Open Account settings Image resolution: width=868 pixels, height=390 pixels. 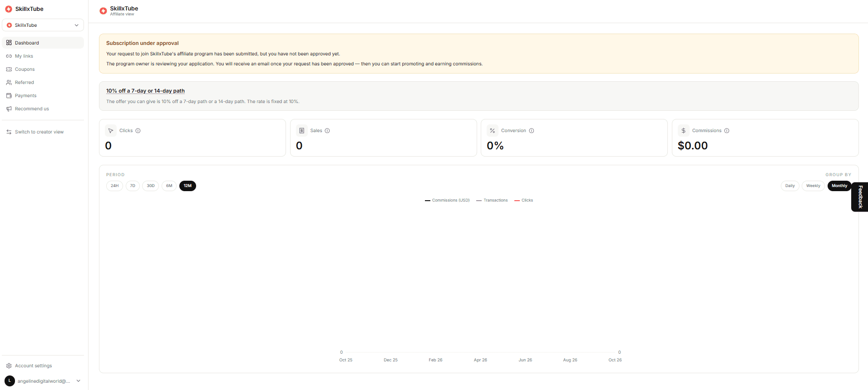(x=43, y=365)
